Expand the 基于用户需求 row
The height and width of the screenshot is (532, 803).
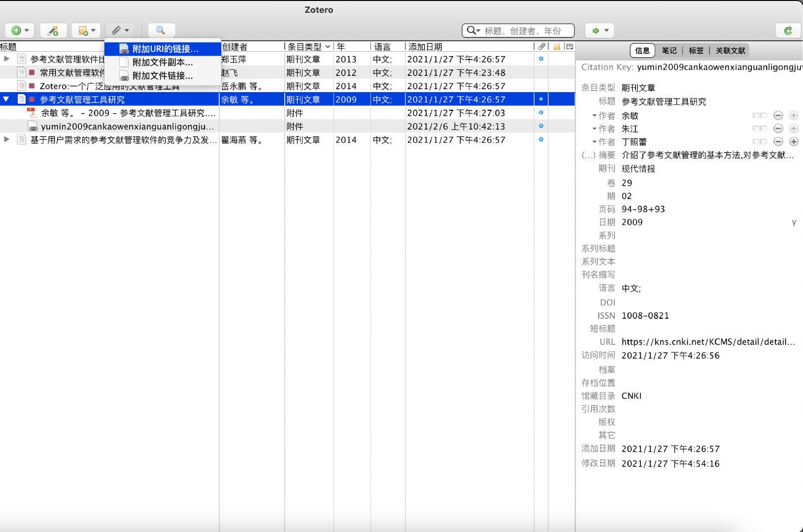coord(7,139)
